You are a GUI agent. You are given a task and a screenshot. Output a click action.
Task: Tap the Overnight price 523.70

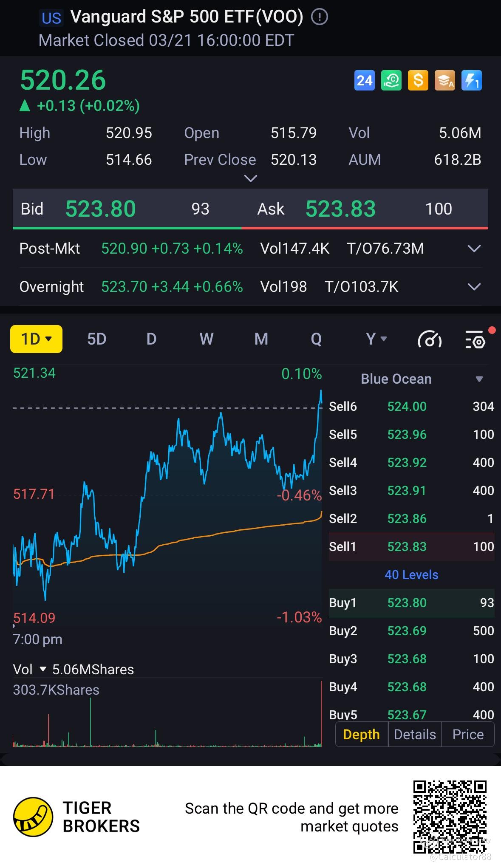[124, 287]
